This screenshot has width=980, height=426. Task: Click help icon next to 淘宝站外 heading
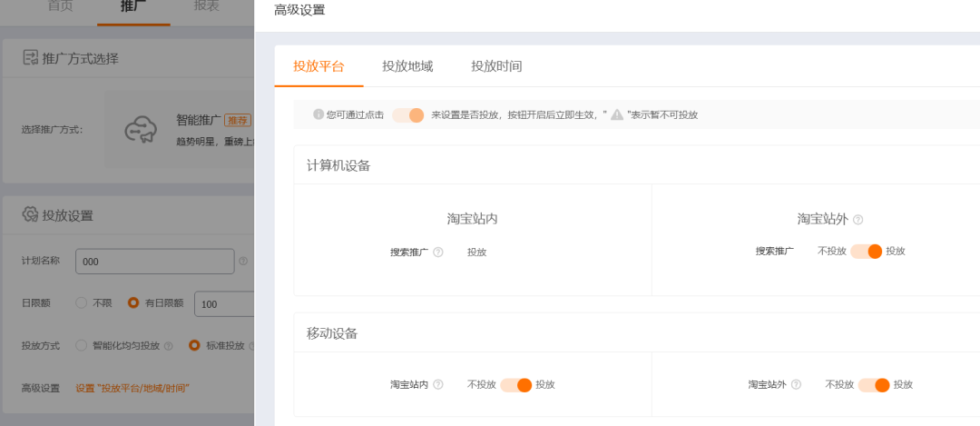pyautogui.click(x=857, y=220)
